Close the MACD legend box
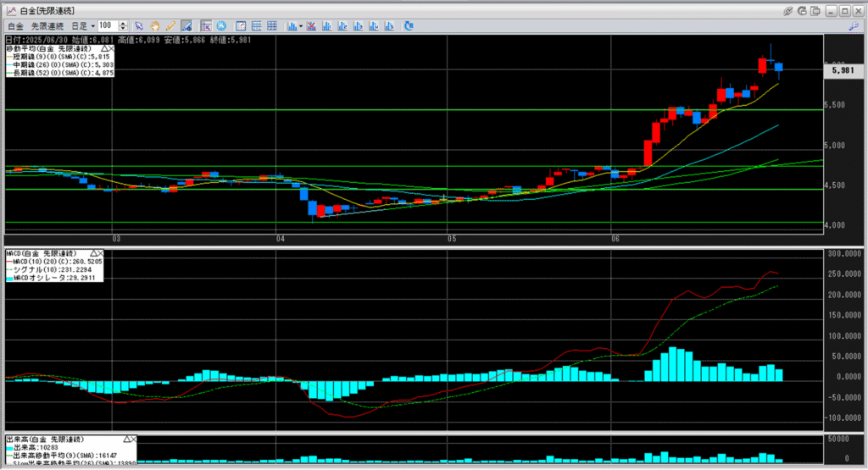Image resolution: width=868 pixels, height=470 pixels. tap(100, 253)
